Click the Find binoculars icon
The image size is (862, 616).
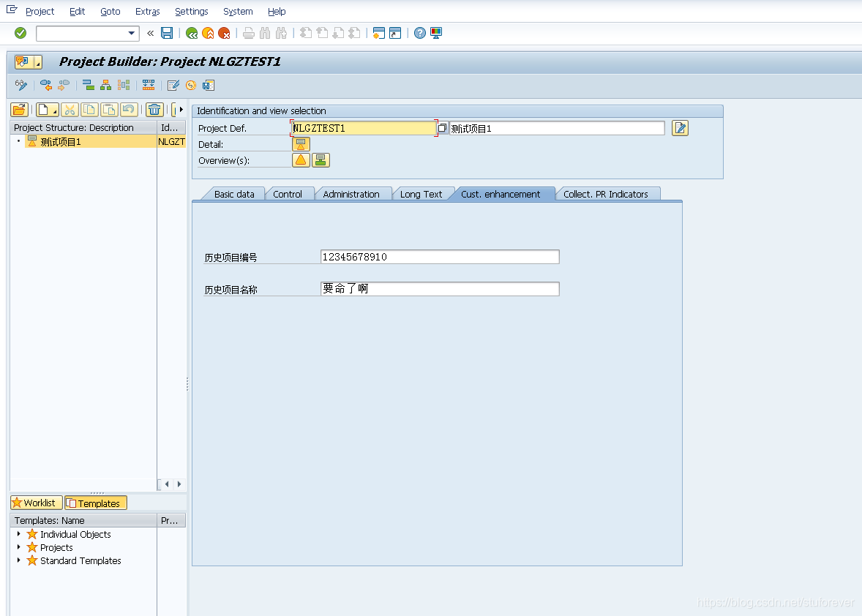coord(265,33)
